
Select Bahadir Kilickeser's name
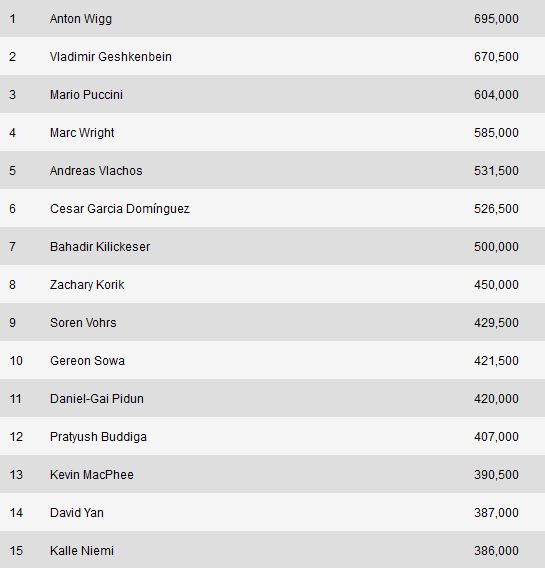(x=100, y=247)
